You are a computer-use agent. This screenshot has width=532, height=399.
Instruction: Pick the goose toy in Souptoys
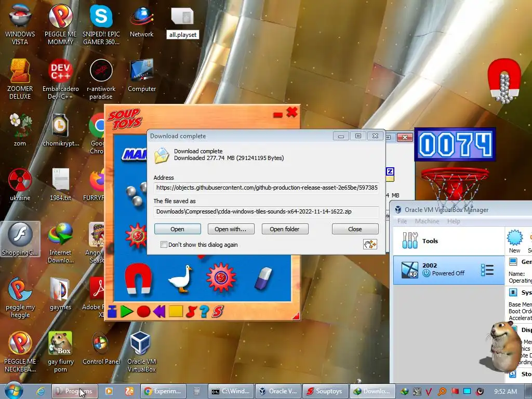[x=180, y=279]
